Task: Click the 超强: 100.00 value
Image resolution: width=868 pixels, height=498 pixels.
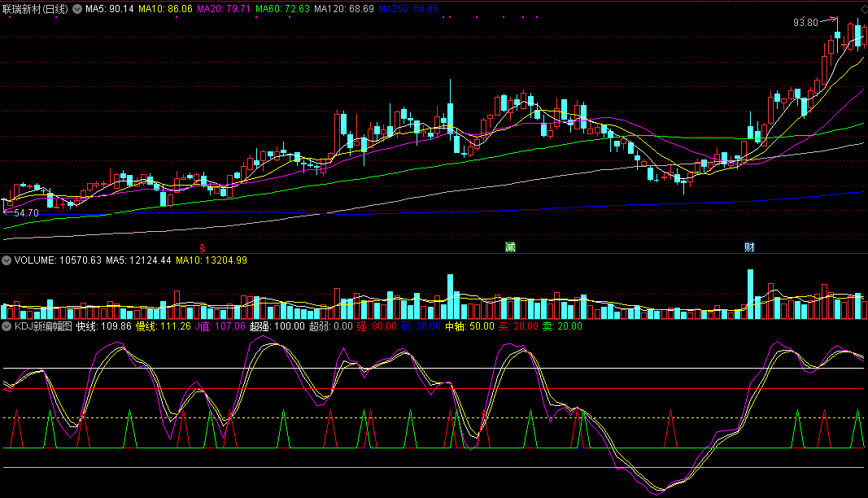Action: coord(277,326)
